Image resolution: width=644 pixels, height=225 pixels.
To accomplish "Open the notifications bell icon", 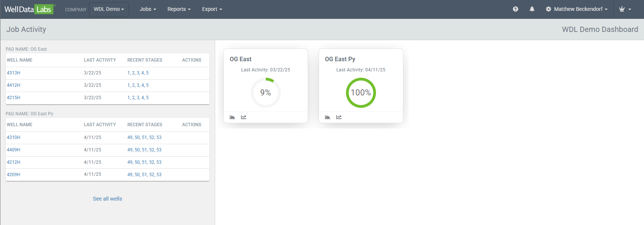I will 532,9.
